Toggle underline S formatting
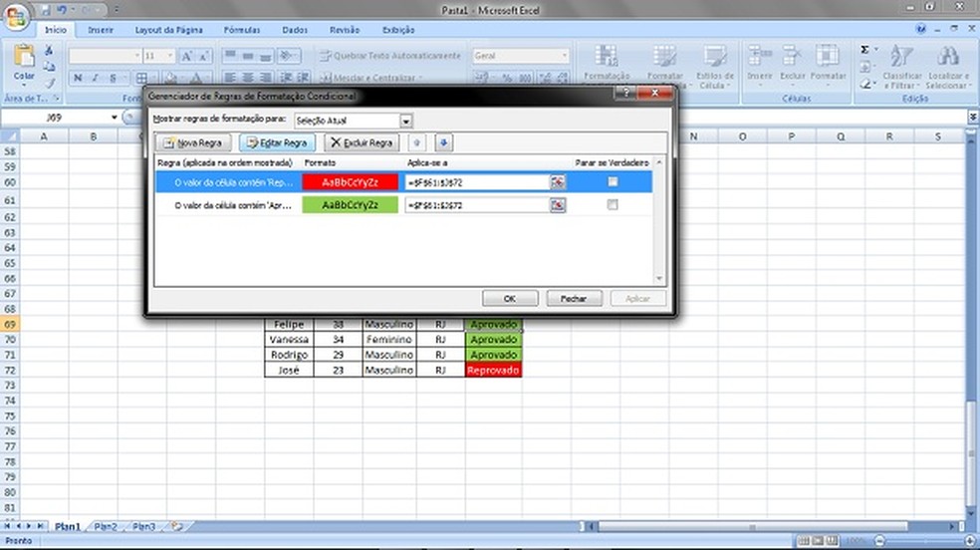This screenshot has height=550, width=980. [x=113, y=78]
